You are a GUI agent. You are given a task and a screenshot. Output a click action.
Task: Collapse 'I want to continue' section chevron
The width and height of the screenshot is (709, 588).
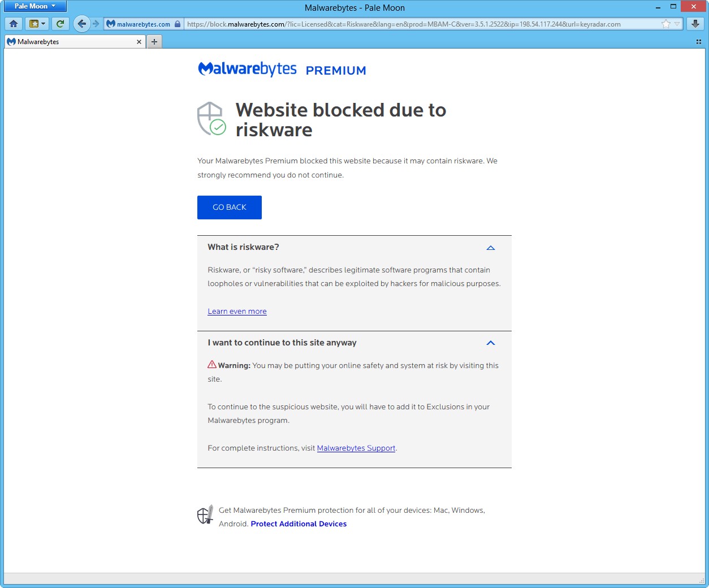(x=491, y=343)
